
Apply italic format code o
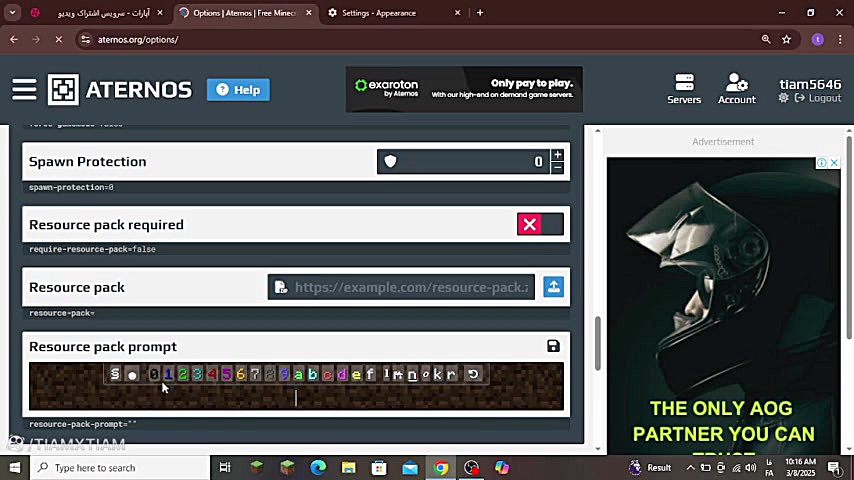point(426,374)
